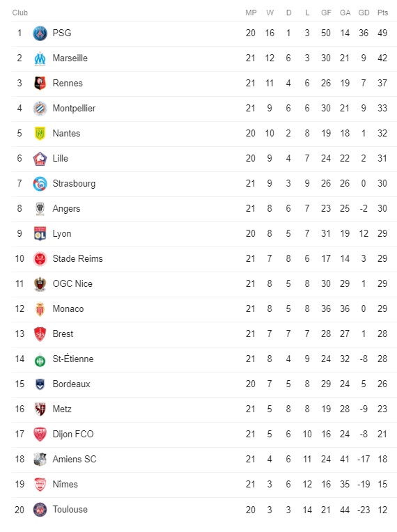Open the OGC Nice team link
This screenshot has height=532, width=397.
click(72, 283)
